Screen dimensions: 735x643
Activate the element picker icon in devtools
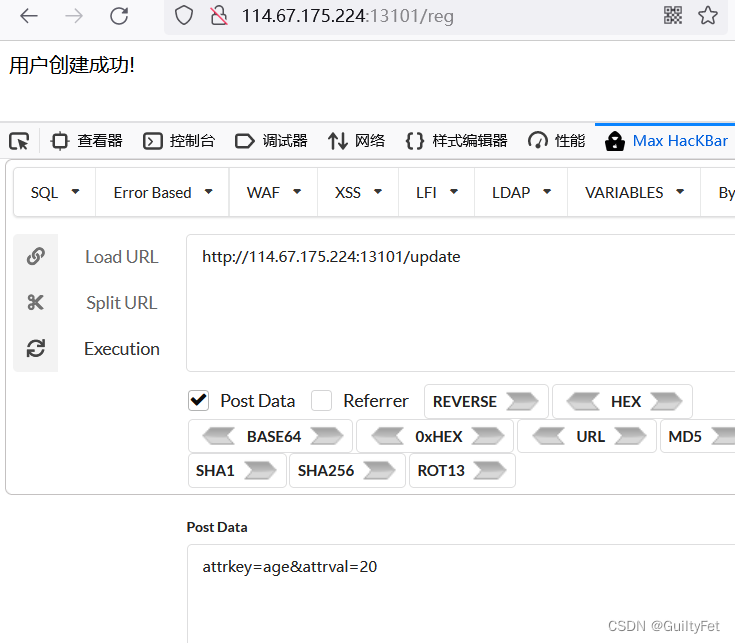19,141
